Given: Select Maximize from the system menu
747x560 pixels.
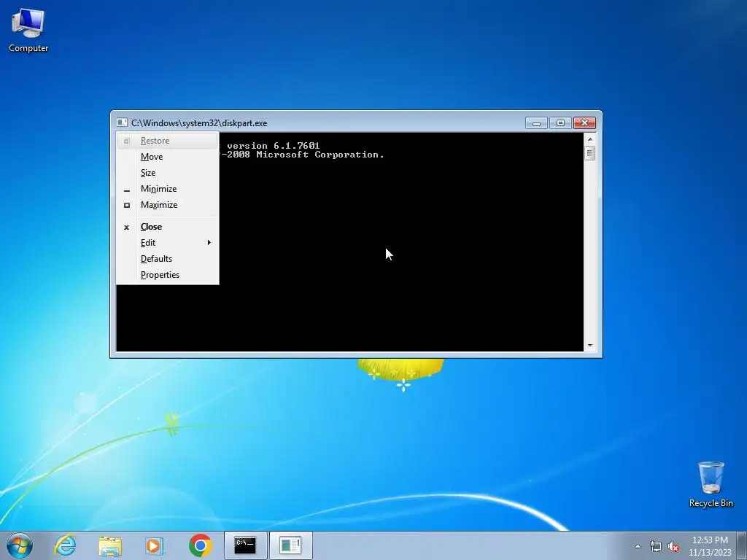Looking at the screenshot, I should click(168, 205).
